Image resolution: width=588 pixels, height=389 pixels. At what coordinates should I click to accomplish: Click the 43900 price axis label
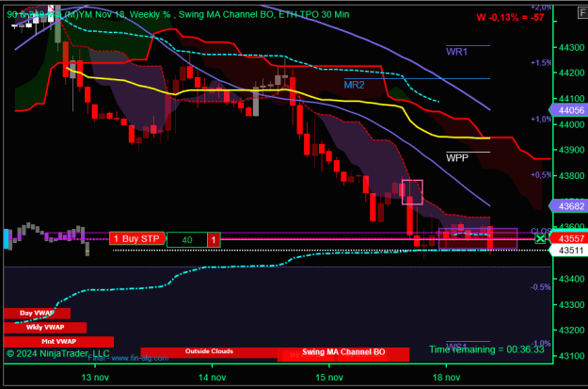[571, 150]
